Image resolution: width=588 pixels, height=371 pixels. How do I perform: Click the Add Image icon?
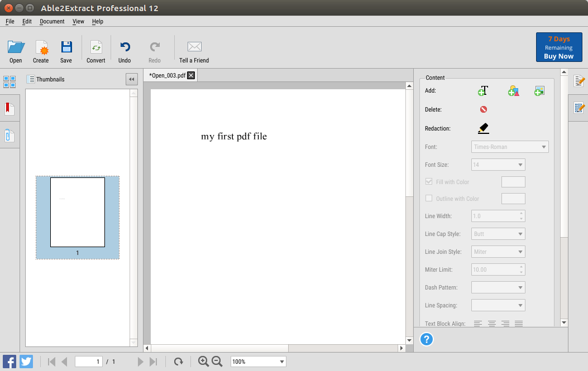pos(539,91)
